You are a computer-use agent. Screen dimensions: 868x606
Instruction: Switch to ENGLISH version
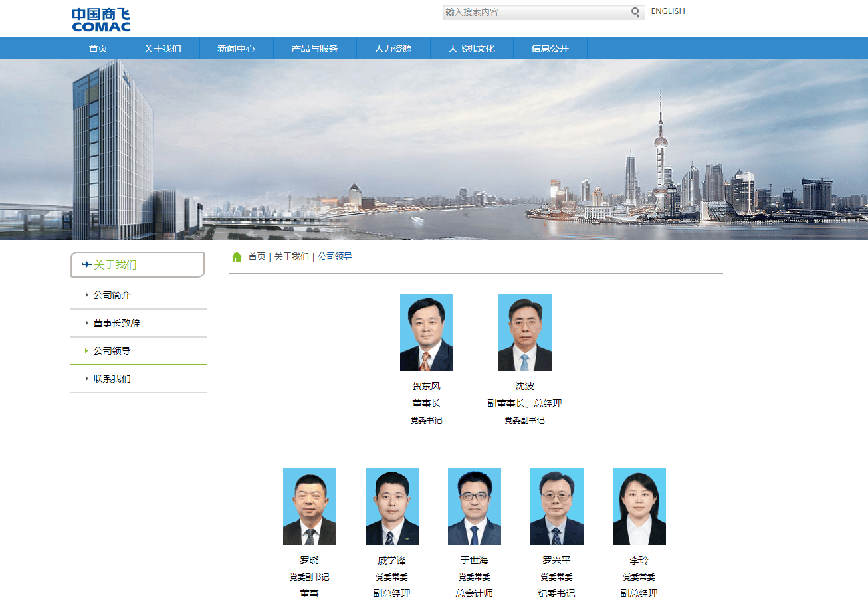pyautogui.click(x=668, y=11)
